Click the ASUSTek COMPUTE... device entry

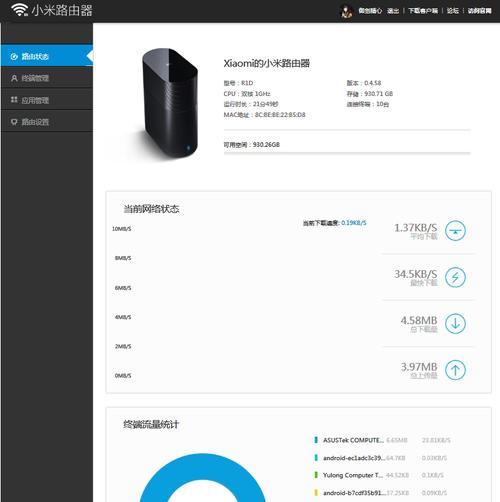click(x=353, y=440)
